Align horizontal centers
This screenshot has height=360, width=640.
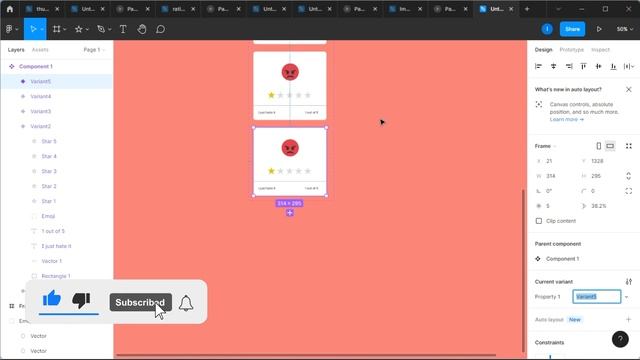tap(553, 66)
